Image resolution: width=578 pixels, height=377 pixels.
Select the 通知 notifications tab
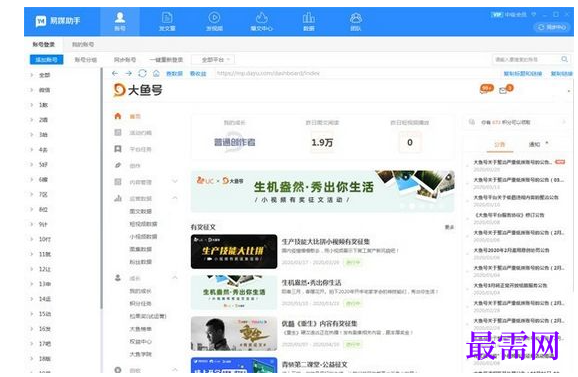click(534, 144)
